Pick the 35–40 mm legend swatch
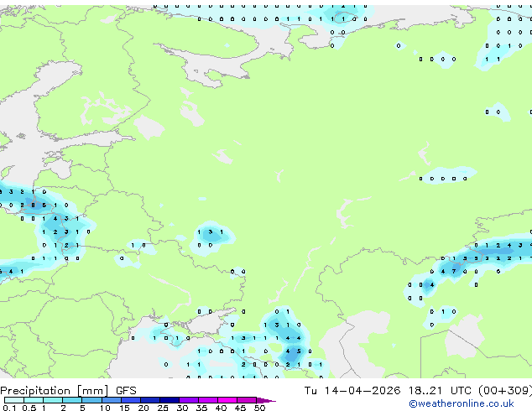The height and width of the screenshot is (411, 532). (208, 400)
